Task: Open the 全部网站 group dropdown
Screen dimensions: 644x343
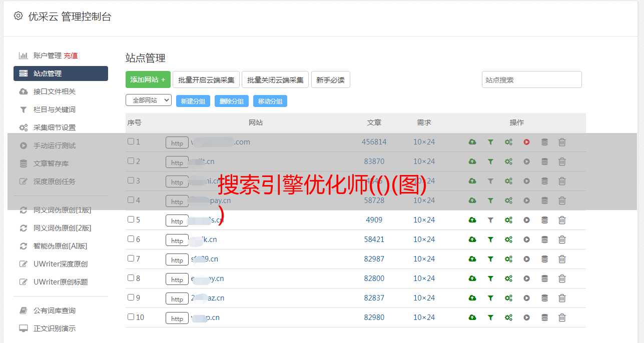Action: pos(149,100)
